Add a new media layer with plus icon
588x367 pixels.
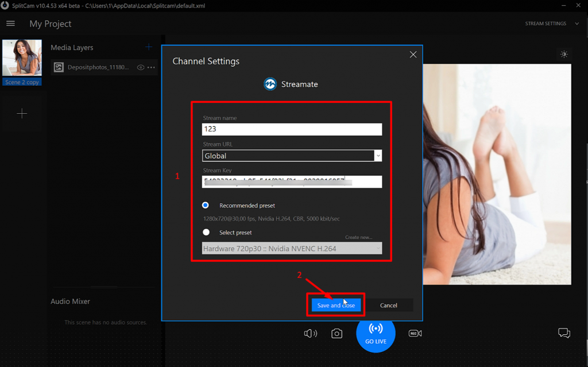click(x=149, y=47)
